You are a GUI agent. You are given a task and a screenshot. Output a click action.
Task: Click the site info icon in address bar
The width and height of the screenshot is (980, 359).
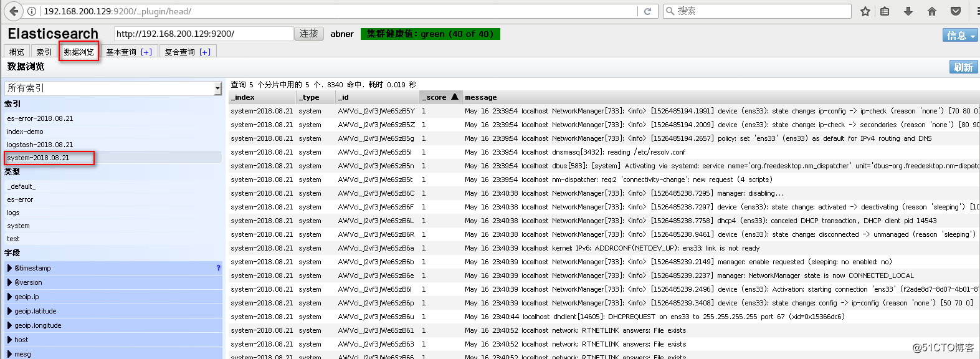pyautogui.click(x=32, y=11)
